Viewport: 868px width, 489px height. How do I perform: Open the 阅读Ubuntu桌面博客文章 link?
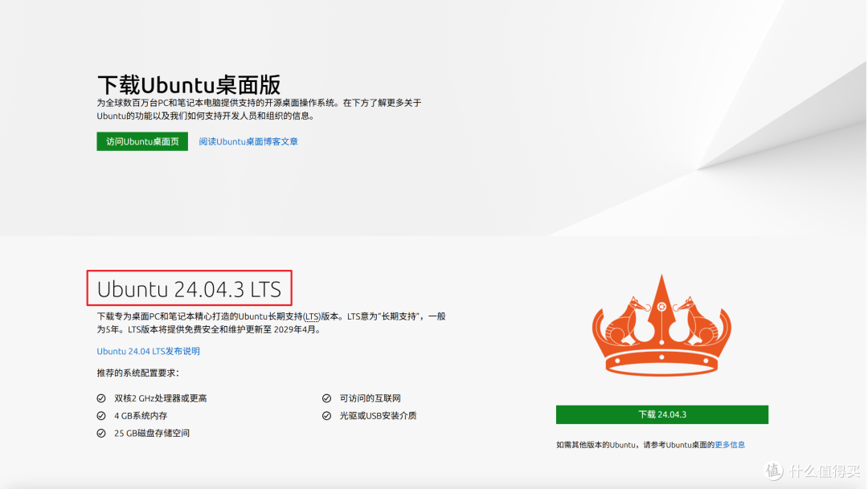[248, 141]
